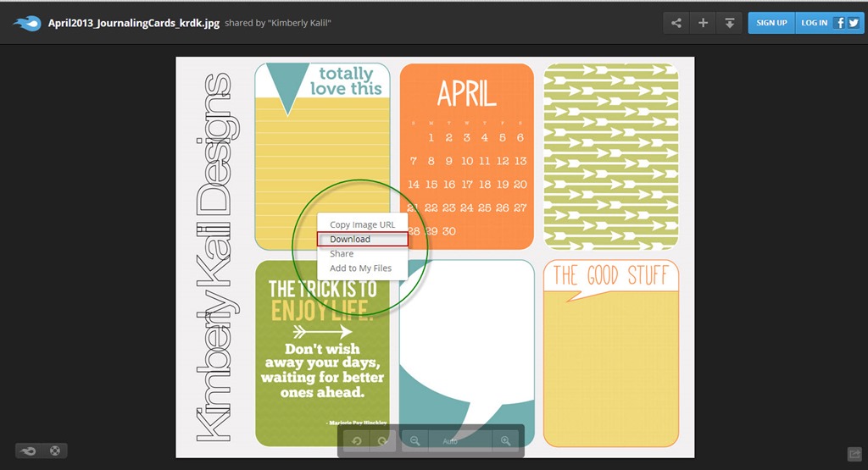The width and height of the screenshot is (868, 470).
Task: Log in with the Twitter icon
Action: [x=854, y=23]
